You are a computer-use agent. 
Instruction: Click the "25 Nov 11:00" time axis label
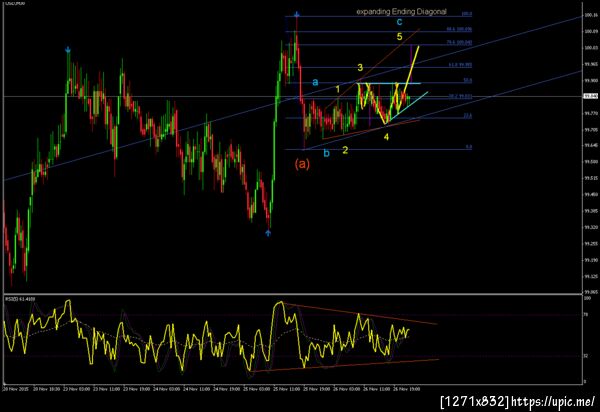tap(287, 389)
